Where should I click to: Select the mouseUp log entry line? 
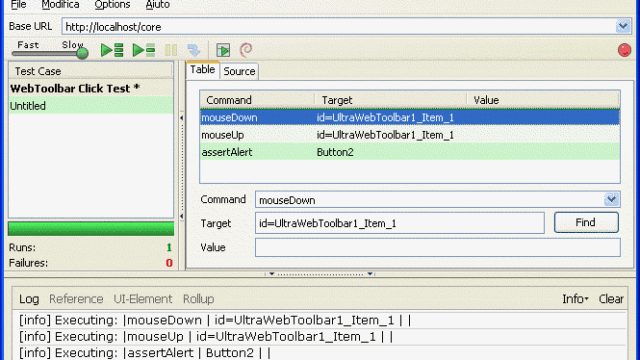[x=322, y=337]
